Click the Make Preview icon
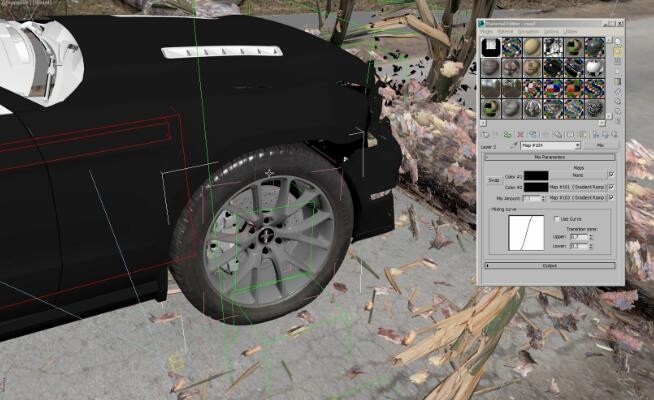The width and height of the screenshot is (654, 400). tap(618, 92)
